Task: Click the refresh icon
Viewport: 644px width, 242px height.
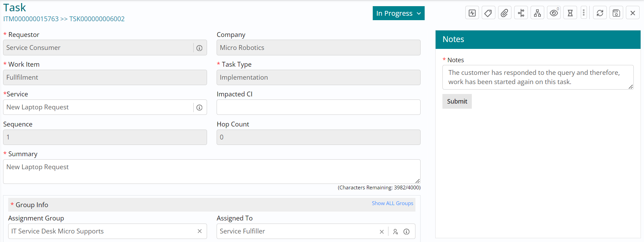Action: click(x=600, y=13)
